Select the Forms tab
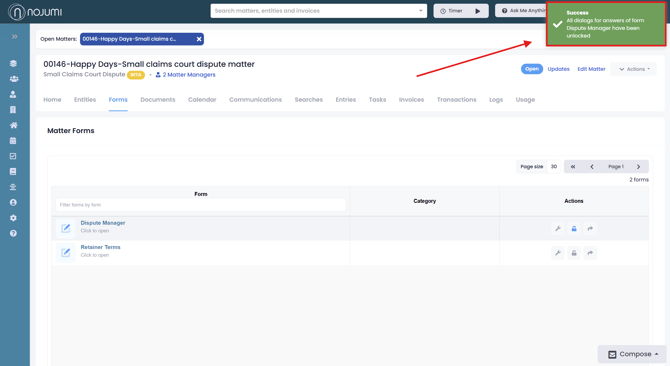This screenshot has width=670, height=366. [118, 100]
